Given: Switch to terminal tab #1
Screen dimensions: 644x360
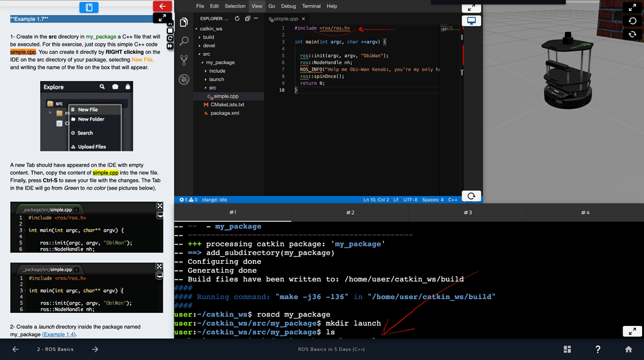Looking at the screenshot, I should click(233, 212).
